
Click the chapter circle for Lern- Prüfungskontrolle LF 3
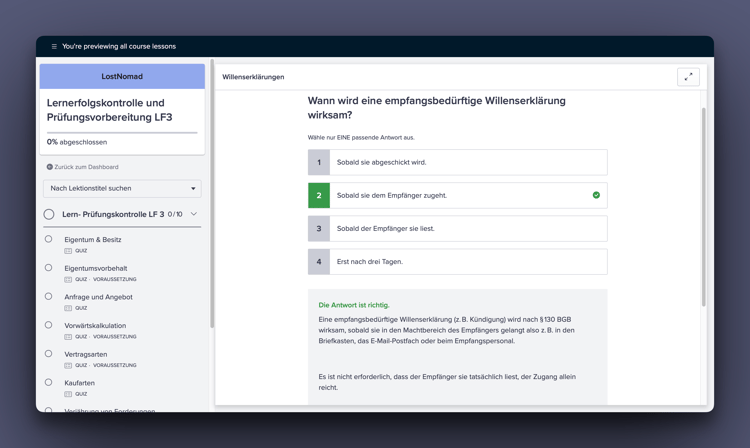click(x=49, y=214)
